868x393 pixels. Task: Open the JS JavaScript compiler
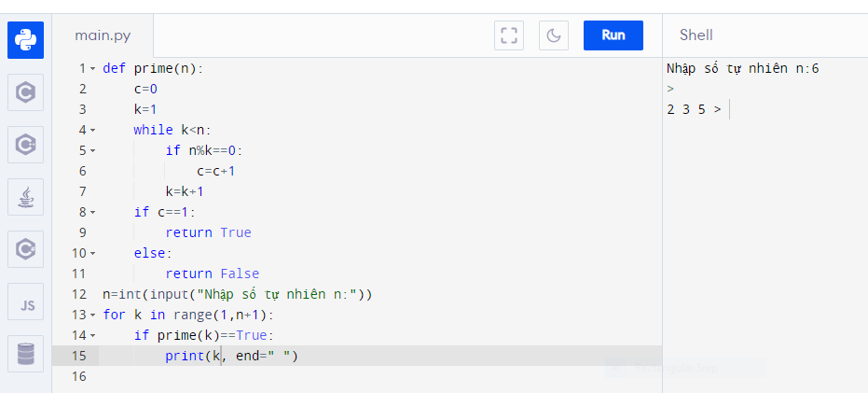click(x=25, y=302)
